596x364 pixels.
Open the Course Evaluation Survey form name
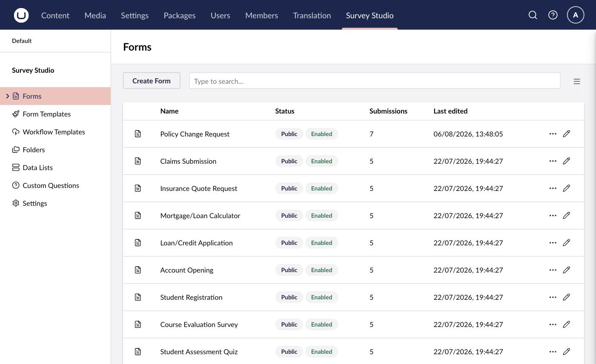click(199, 324)
